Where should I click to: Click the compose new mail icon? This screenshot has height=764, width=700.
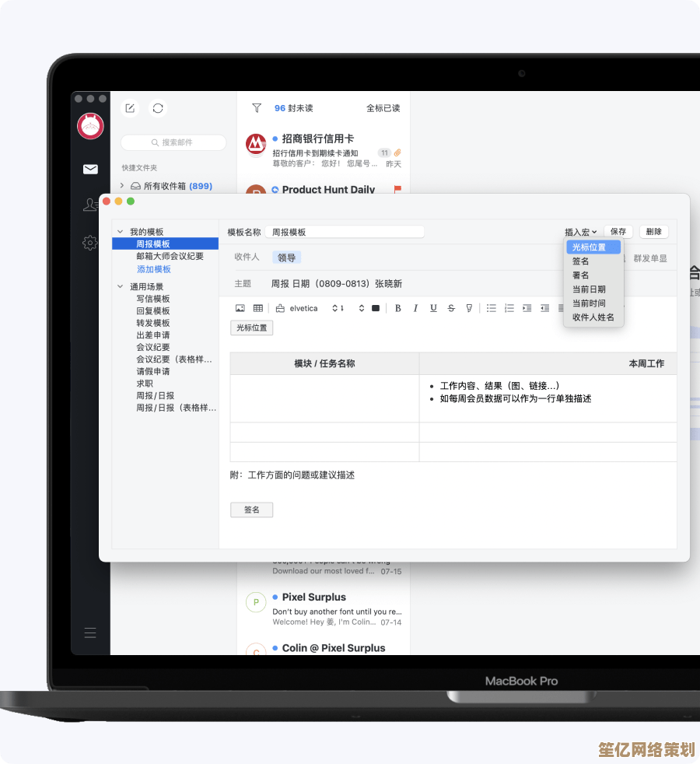[131, 108]
